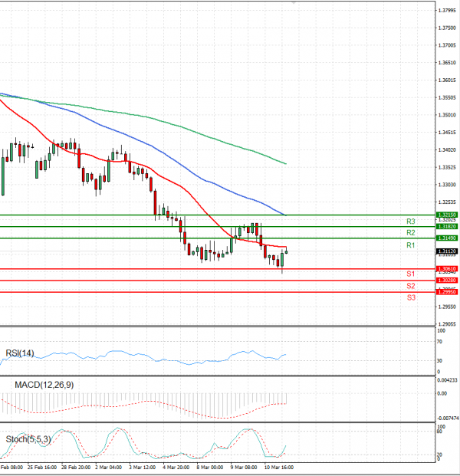Click the 1.37005 price axis value
This screenshot has width=460, height=476.
(447, 45)
